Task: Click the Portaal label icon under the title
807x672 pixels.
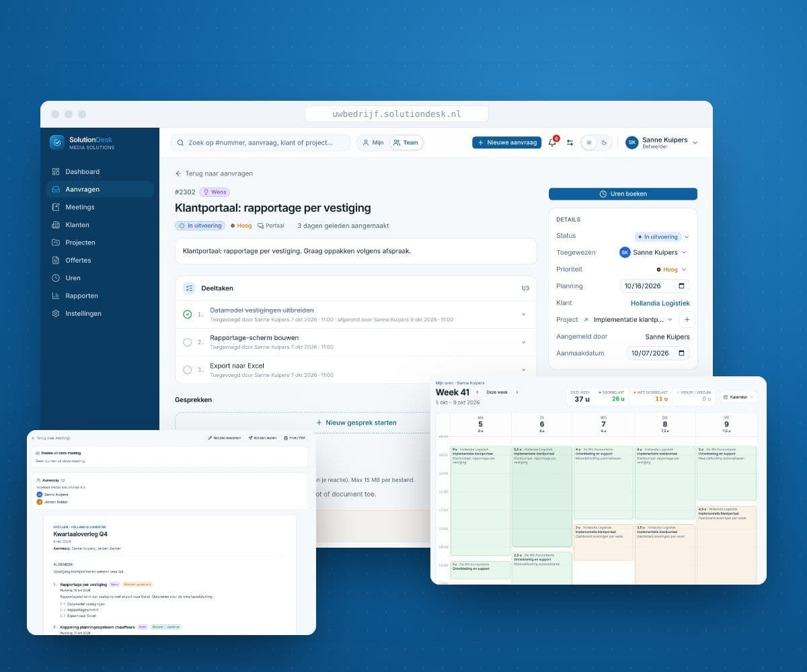Action: point(261,226)
